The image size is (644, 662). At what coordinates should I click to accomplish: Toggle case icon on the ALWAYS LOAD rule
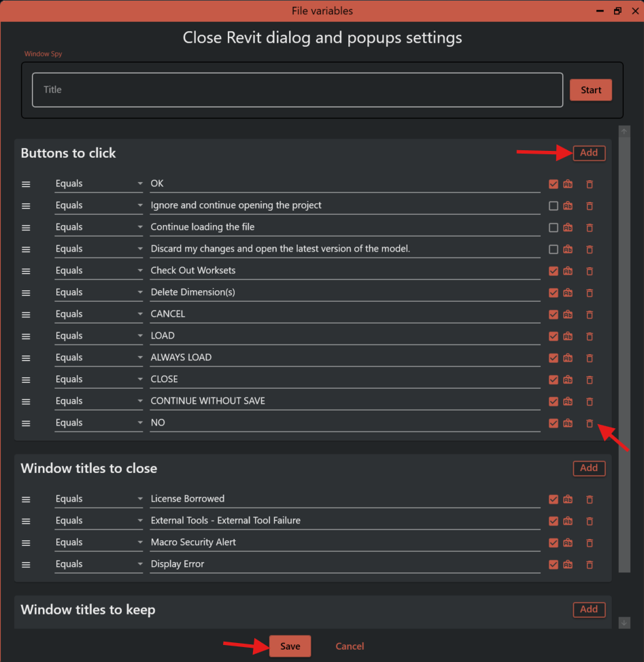click(568, 358)
